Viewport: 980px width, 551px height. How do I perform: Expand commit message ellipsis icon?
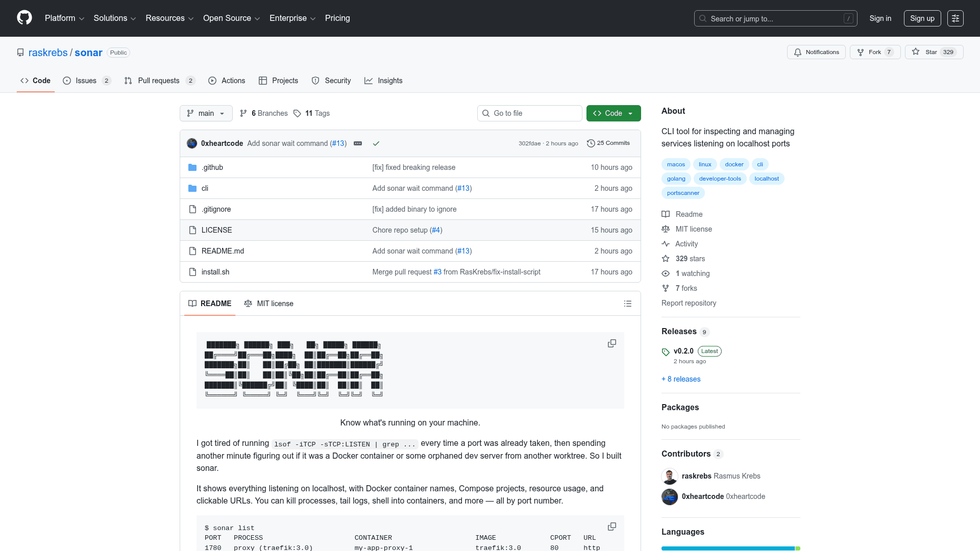[358, 143]
